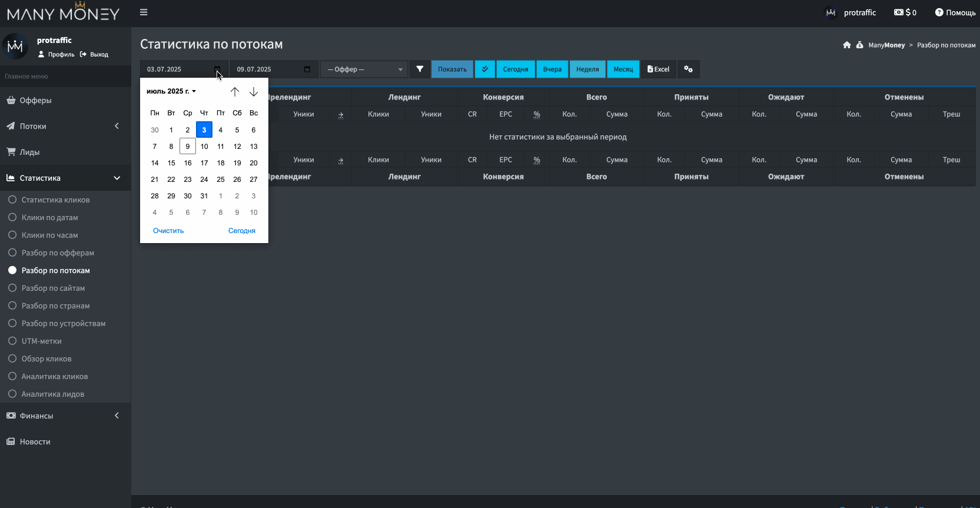This screenshot has width=980, height=508.
Task: Click Сегодня quick range button in toolbar
Action: [x=516, y=69]
